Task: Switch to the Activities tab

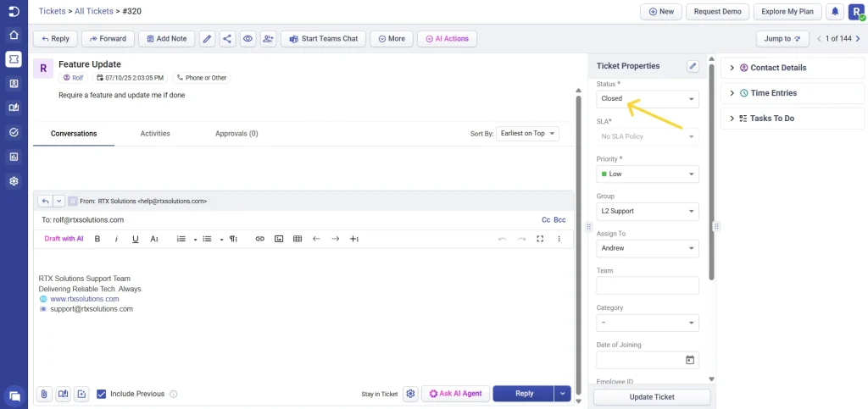Action: tap(155, 134)
